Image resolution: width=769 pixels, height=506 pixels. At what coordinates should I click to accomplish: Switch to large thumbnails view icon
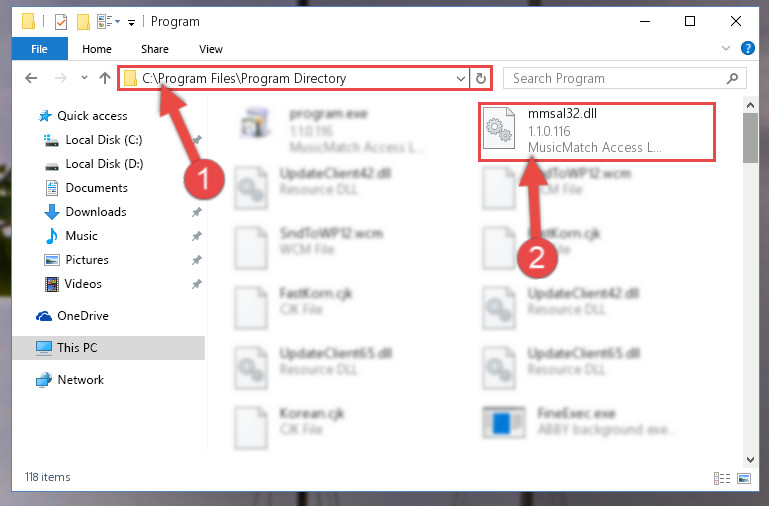(744, 478)
